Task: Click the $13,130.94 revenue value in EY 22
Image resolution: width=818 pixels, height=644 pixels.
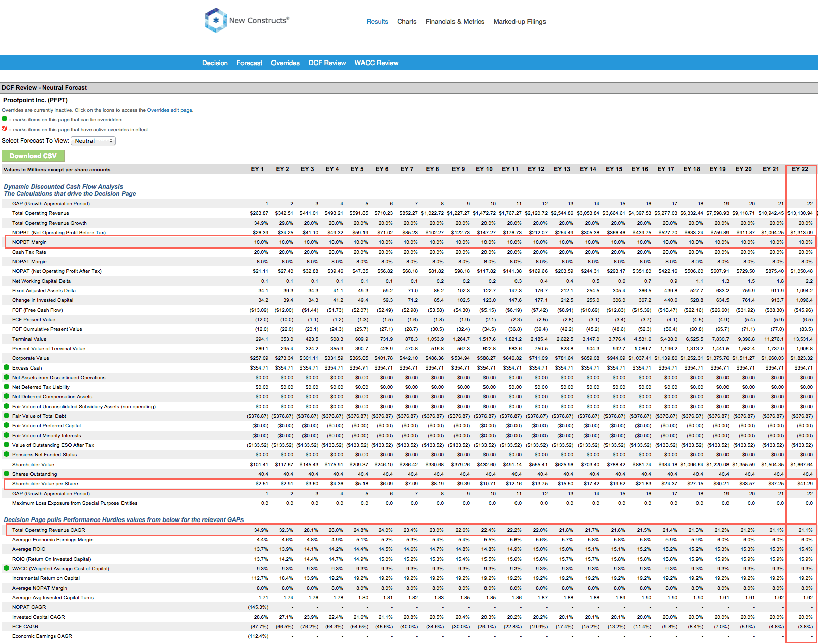Action: click(x=800, y=213)
